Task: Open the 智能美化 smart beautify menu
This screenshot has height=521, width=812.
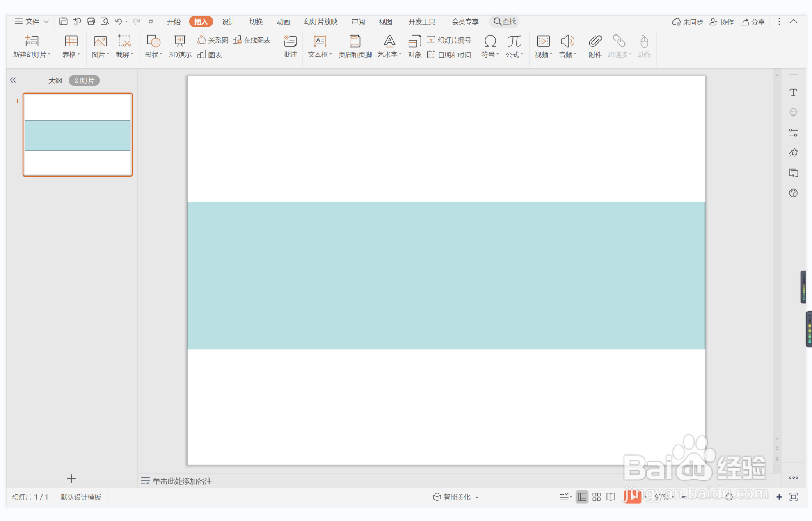Action: (455, 497)
